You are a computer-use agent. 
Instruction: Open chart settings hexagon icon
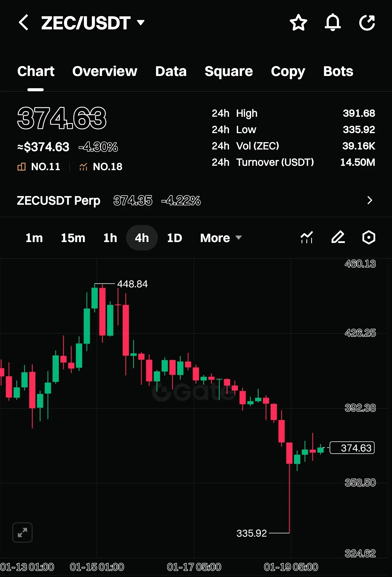369,237
